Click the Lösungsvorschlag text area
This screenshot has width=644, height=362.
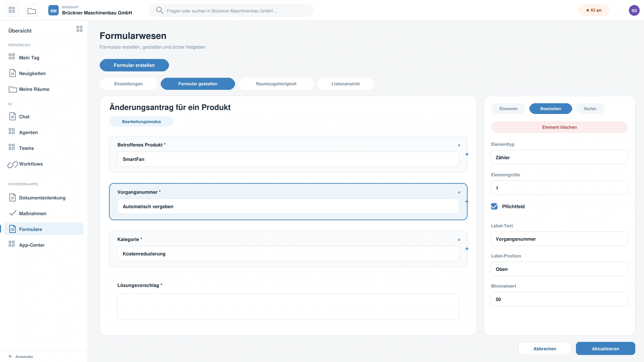(x=288, y=307)
